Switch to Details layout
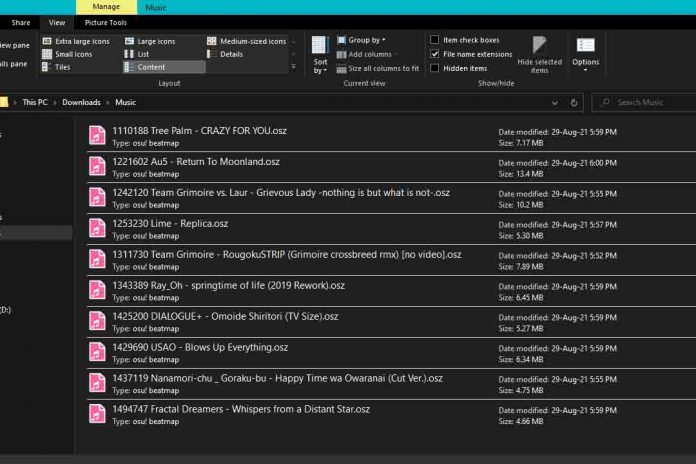Viewport: 696px width, 464px height. (225, 54)
